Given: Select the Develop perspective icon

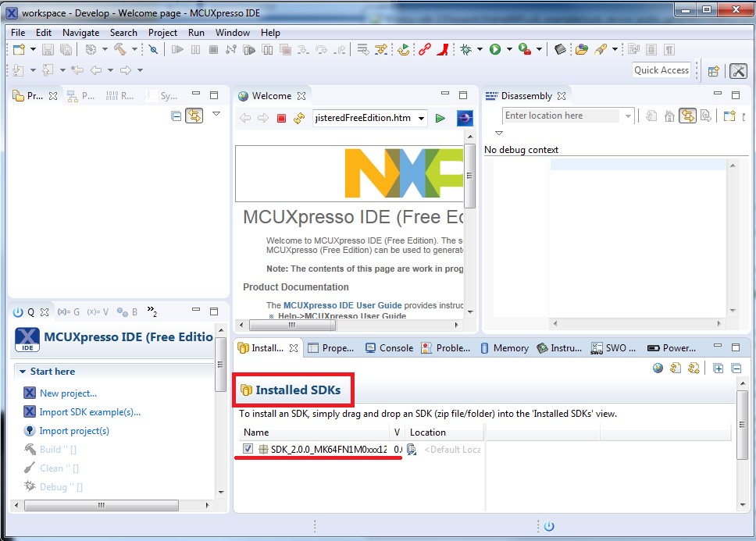Looking at the screenshot, I should tap(738, 71).
